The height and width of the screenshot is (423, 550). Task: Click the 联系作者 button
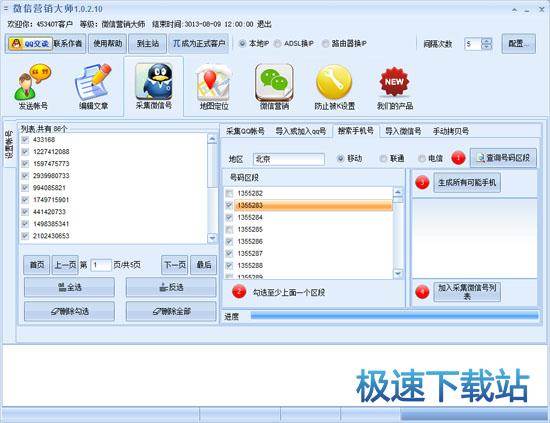(68, 44)
